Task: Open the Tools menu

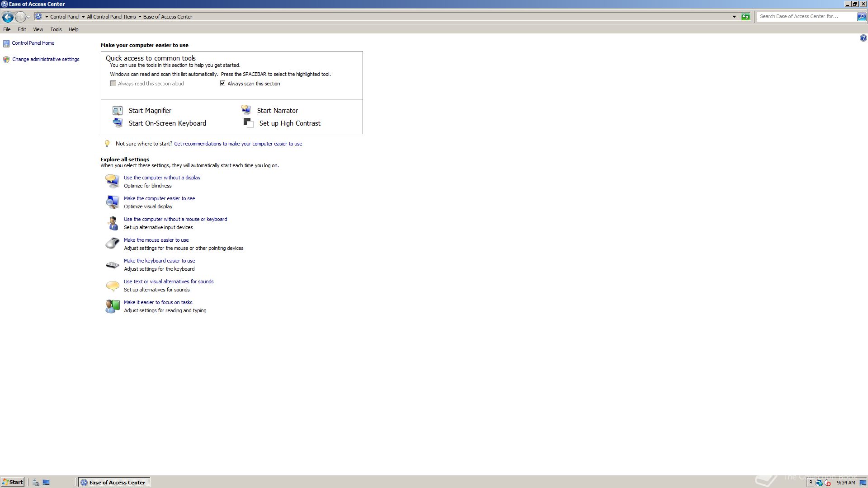Action: [56, 29]
